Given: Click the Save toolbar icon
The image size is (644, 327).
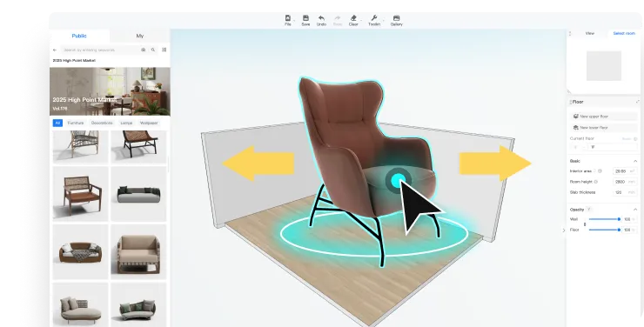Looking at the screenshot, I should [x=305, y=18].
